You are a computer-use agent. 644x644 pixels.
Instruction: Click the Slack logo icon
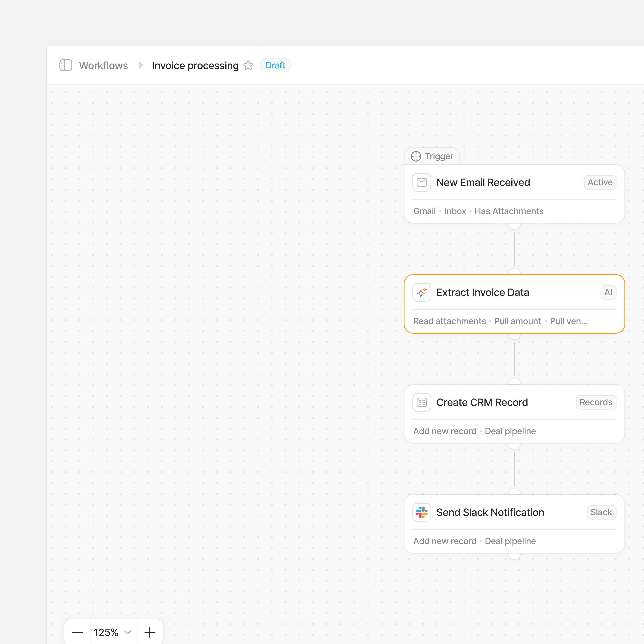(422, 512)
